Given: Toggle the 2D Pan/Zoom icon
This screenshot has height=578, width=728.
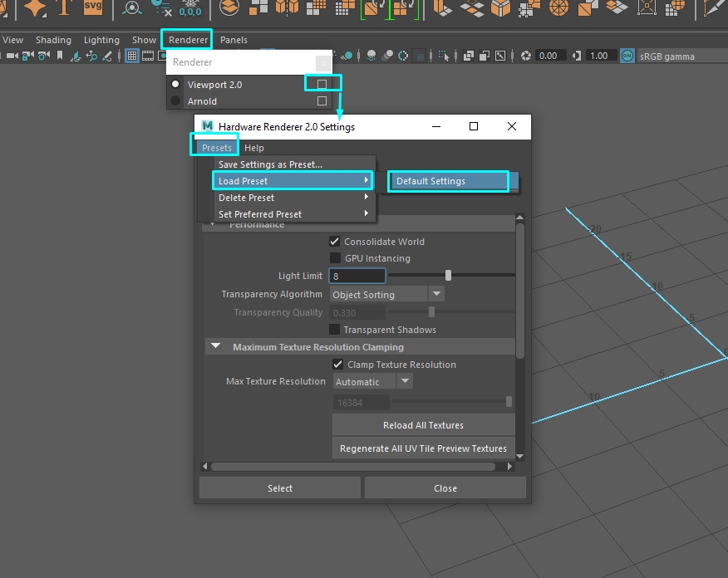Looking at the screenshot, I should pyautogui.click(x=91, y=56).
